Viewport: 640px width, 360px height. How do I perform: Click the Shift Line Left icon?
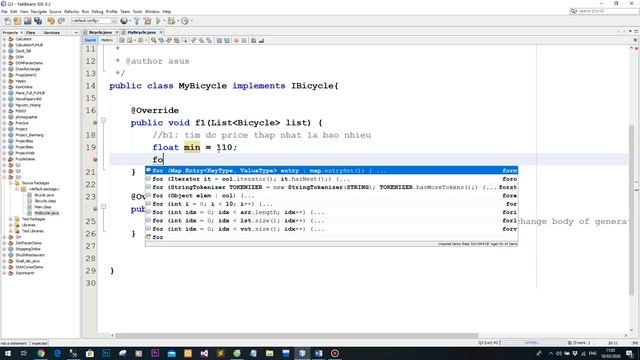pos(219,40)
